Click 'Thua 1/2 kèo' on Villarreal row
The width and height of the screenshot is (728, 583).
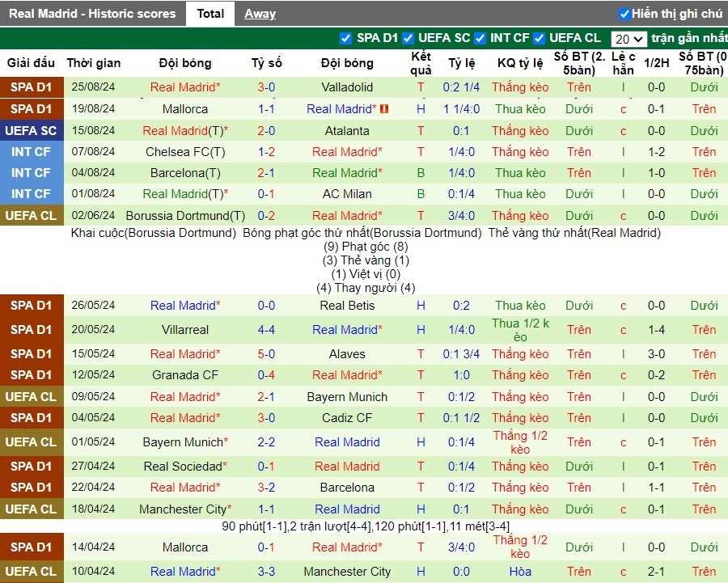pyautogui.click(x=520, y=330)
